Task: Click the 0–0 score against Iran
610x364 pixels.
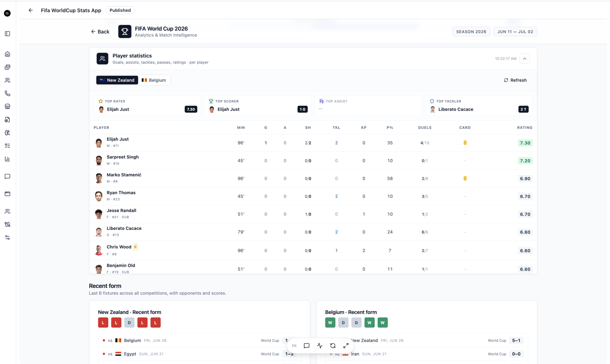Action: [x=516, y=354]
